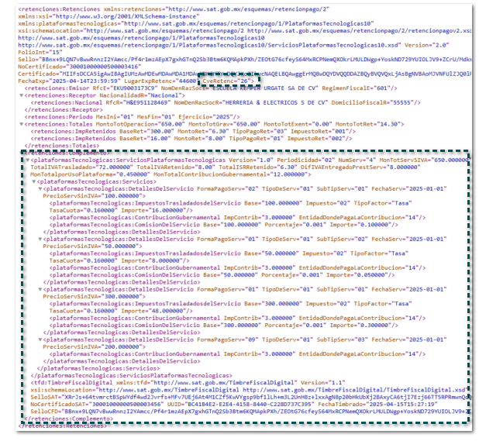479x448 pixels.
Task: Click the Periodicidad="02" attribute
Action: tap(306, 160)
